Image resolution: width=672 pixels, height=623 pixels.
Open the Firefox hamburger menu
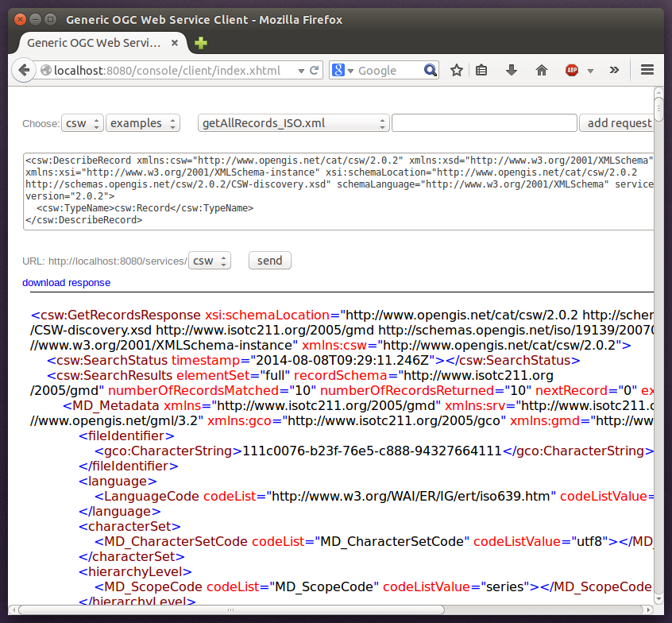coord(647,70)
